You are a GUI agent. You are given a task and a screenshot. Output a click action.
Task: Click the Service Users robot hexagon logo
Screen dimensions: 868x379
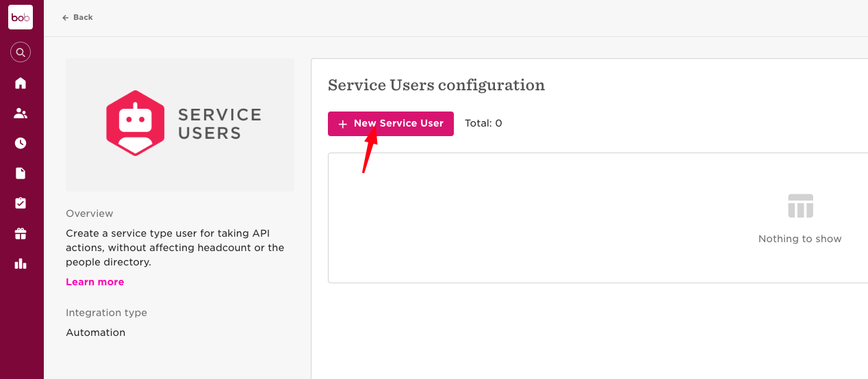tap(135, 123)
